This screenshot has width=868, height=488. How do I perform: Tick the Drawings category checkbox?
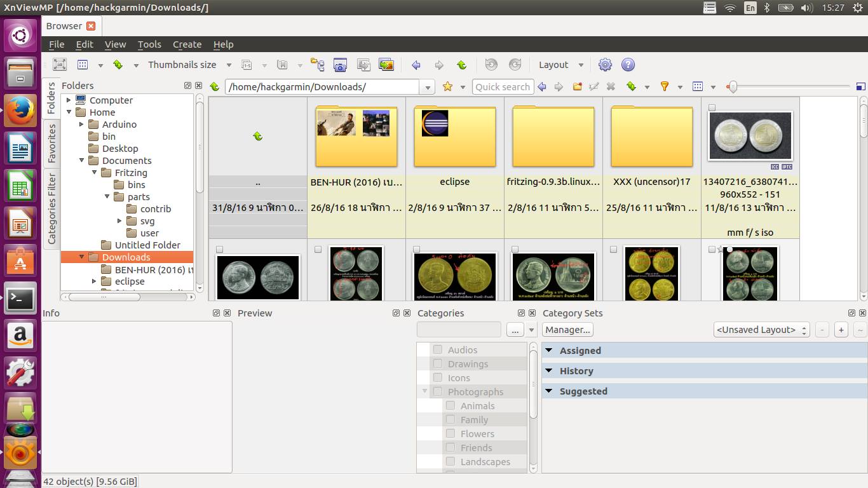pos(438,363)
